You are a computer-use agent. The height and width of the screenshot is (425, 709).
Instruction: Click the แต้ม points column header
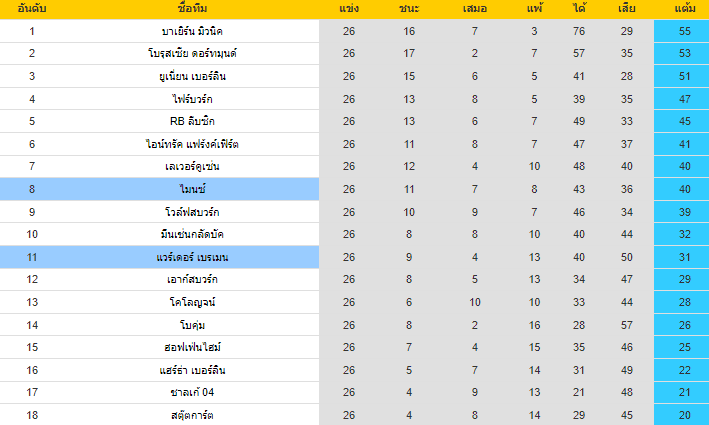click(686, 9)
